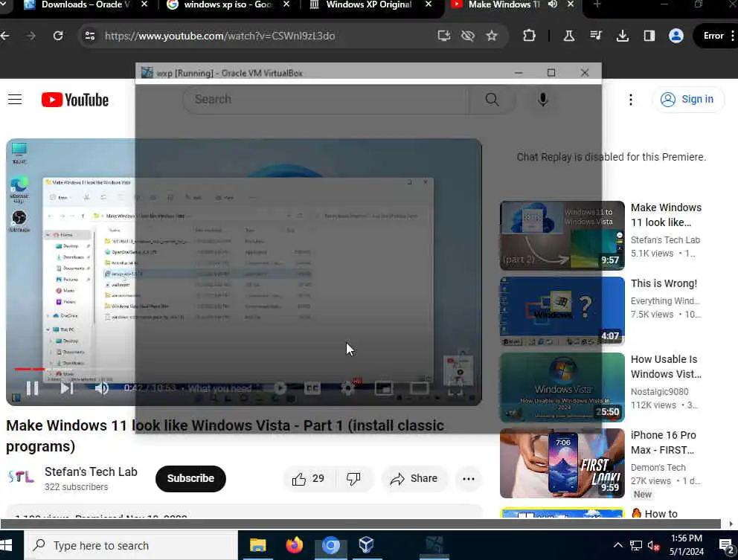Share this video

pos(414,479)
